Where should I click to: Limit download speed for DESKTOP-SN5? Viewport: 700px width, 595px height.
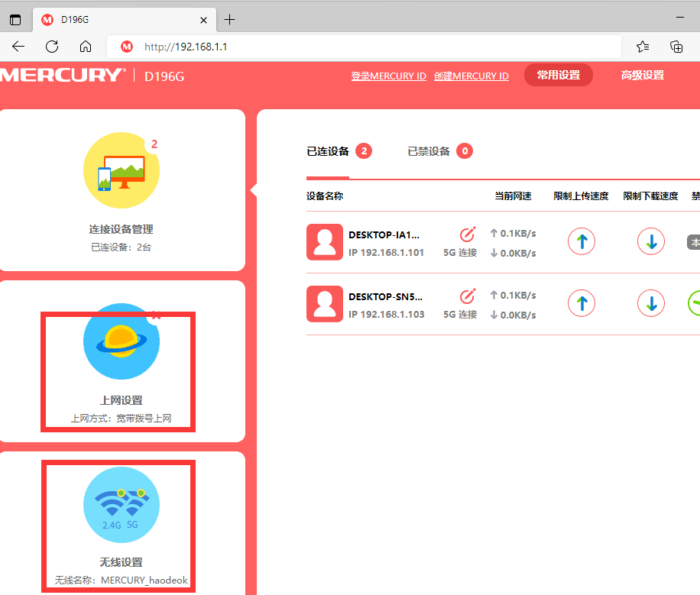(651, 303)
